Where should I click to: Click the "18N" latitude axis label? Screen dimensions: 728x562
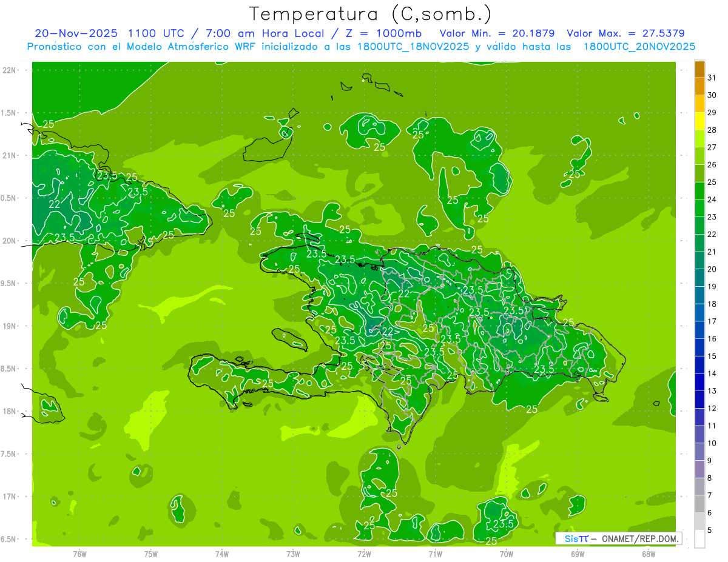coord(10,412)
